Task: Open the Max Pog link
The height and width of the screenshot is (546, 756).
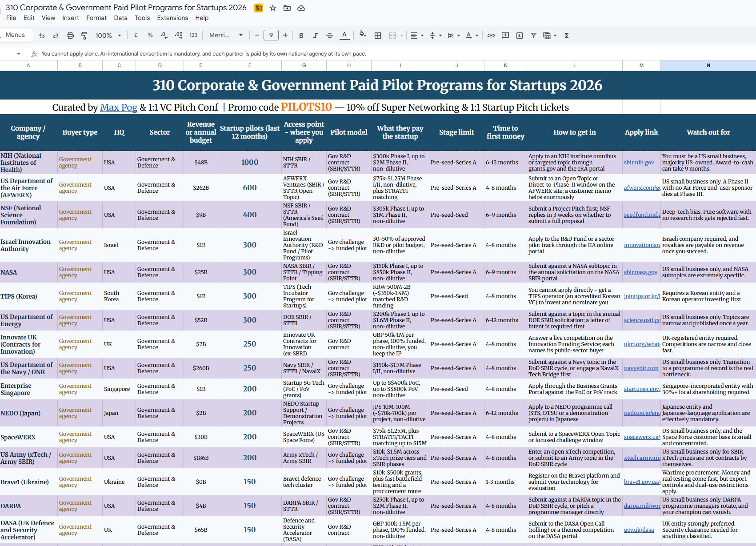Action: point(119,107)
